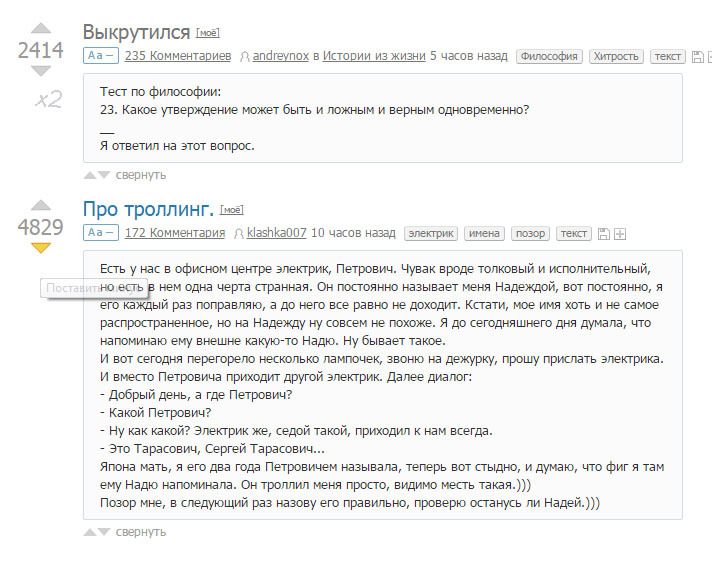This screenshot has height=561, width=712.
Task: Toggle the "Aa –" font size button on "Про троллинг."
Action: tap(100, 233)
